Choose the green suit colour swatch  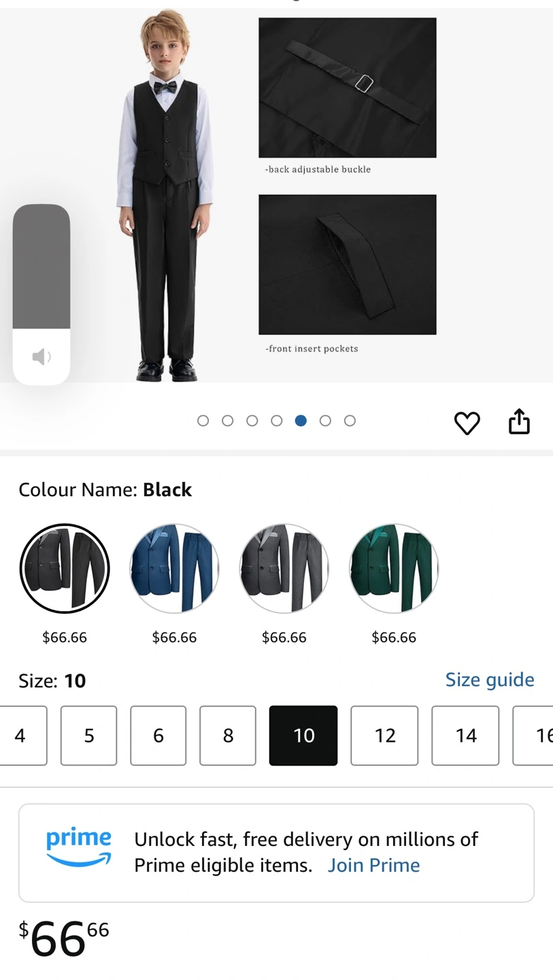coord(394,569)
